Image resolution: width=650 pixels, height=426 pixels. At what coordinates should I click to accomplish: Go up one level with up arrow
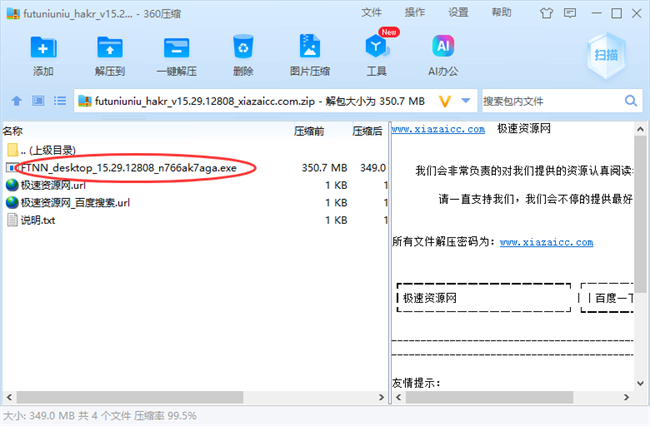tap(17, 101)
